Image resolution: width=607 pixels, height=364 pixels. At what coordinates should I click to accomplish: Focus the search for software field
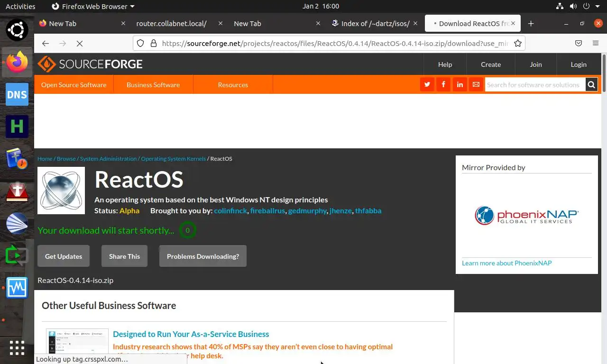click(534, 85)
